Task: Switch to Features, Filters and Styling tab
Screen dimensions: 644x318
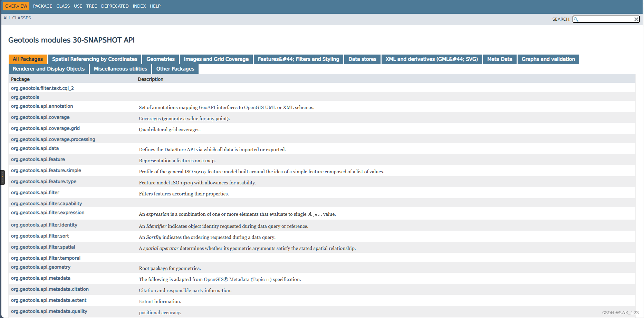Action: (x=298, y=59)
